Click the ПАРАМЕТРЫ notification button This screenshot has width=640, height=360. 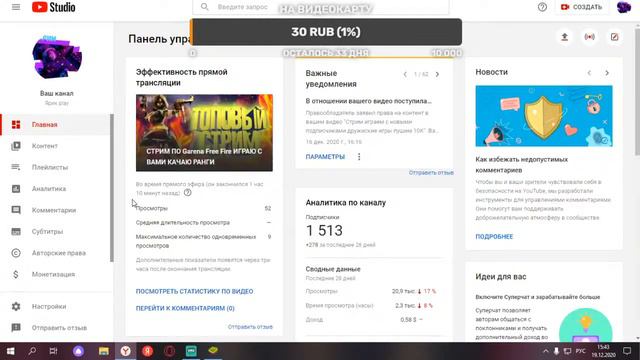325,157
